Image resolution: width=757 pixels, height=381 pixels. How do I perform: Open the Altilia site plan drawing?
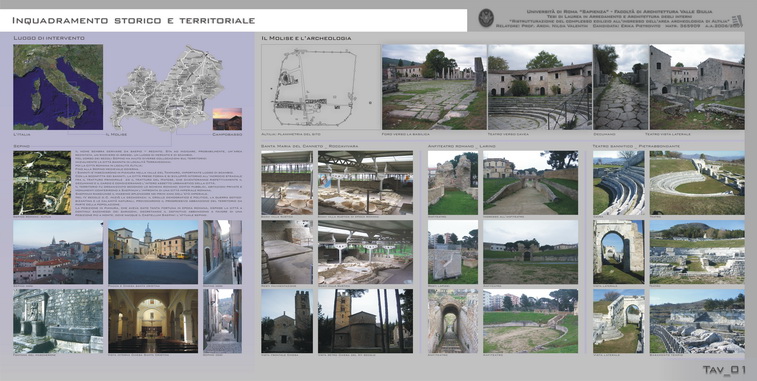(321, 87)
